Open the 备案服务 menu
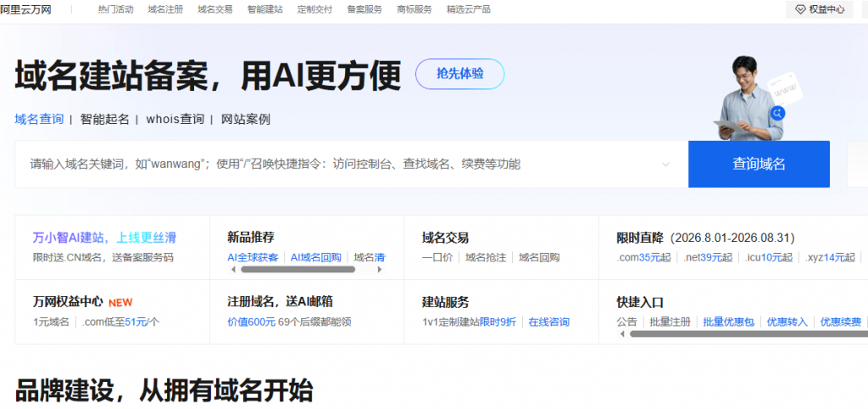 [364, 9]
